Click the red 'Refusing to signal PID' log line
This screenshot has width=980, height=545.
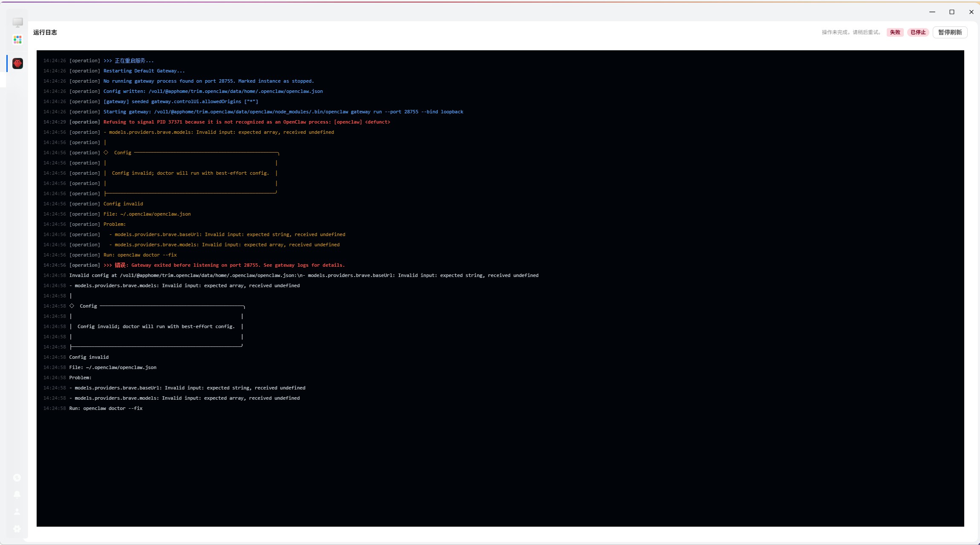247,122
